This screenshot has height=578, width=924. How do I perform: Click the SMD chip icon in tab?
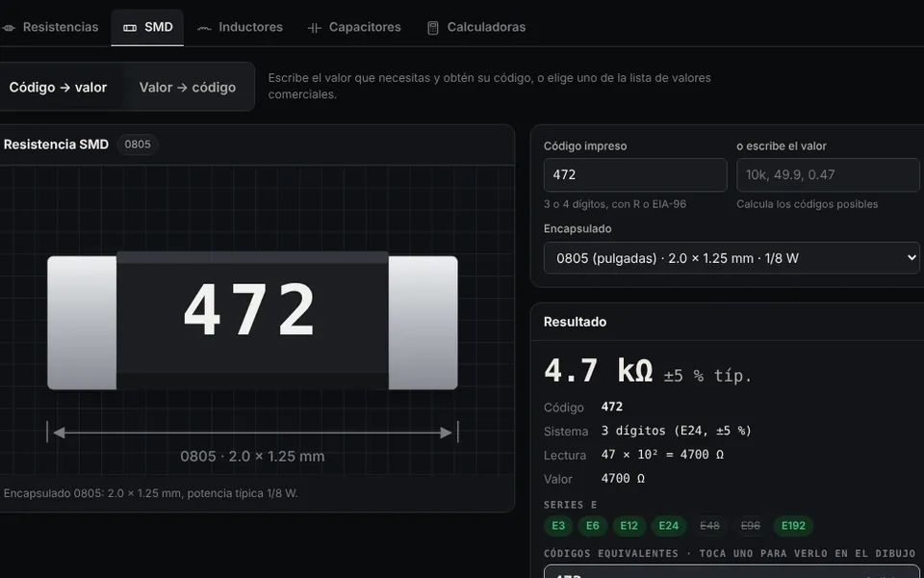[130, 28]
